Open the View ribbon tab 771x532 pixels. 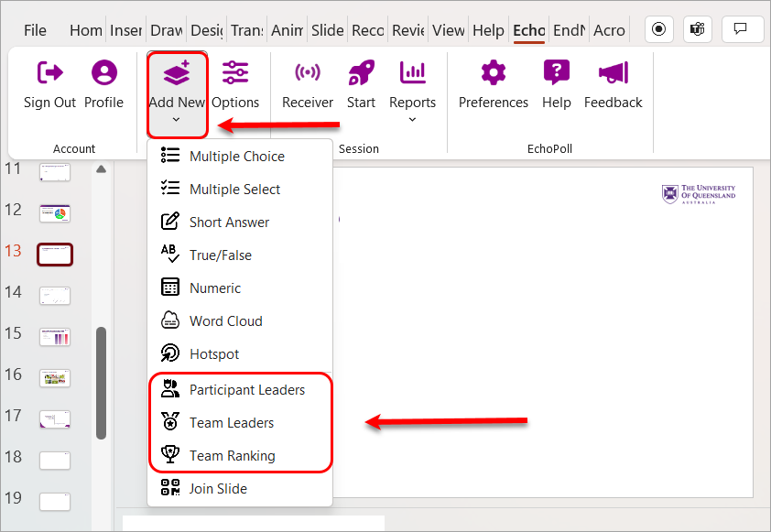tap(448, 30)
